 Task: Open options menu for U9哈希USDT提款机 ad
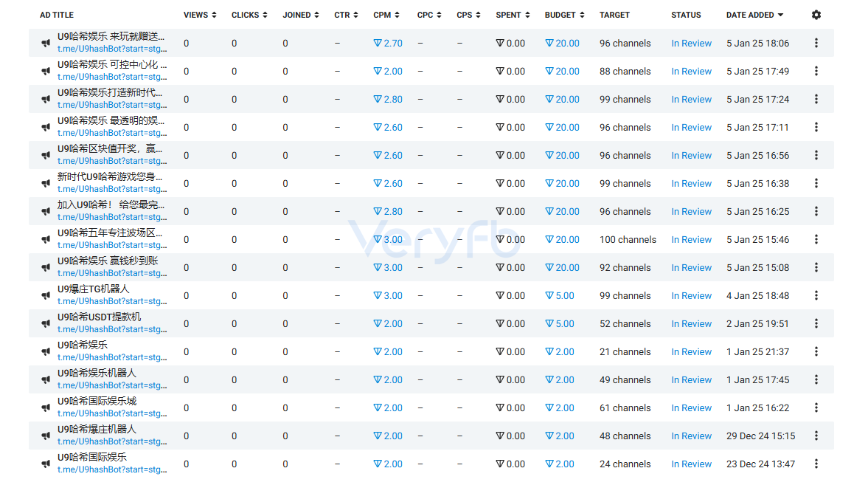click(x=816, y=324)
